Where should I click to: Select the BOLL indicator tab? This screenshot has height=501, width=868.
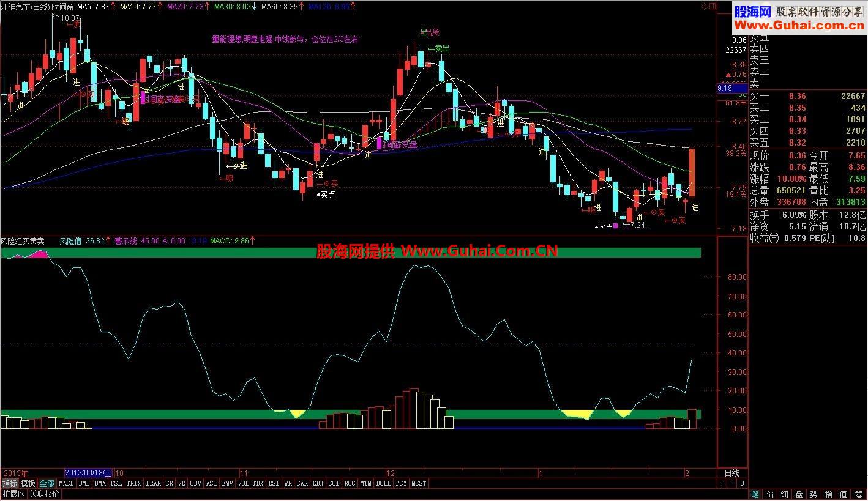384,483
